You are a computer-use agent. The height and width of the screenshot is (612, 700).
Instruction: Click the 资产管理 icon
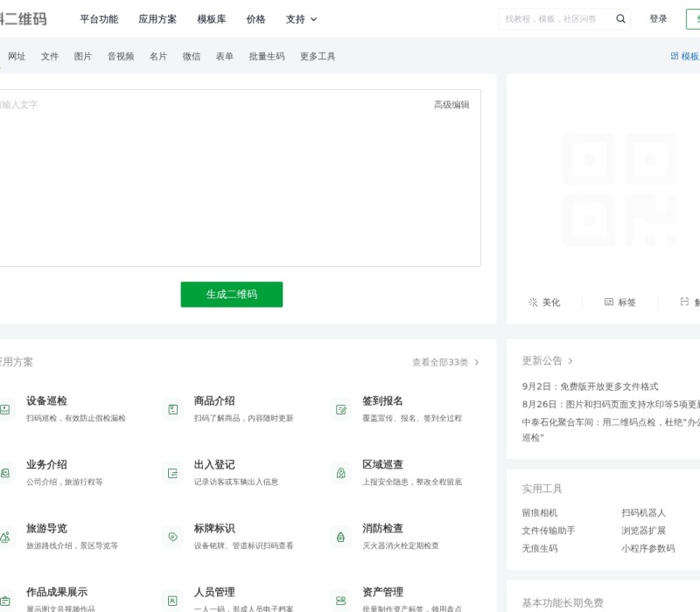[x=340, y=601]
